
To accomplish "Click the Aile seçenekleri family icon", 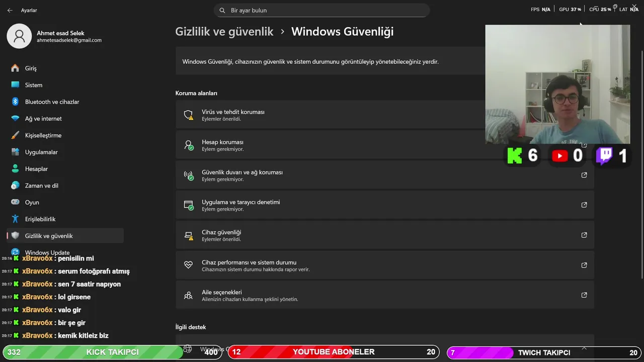I will tap(188, 295).
